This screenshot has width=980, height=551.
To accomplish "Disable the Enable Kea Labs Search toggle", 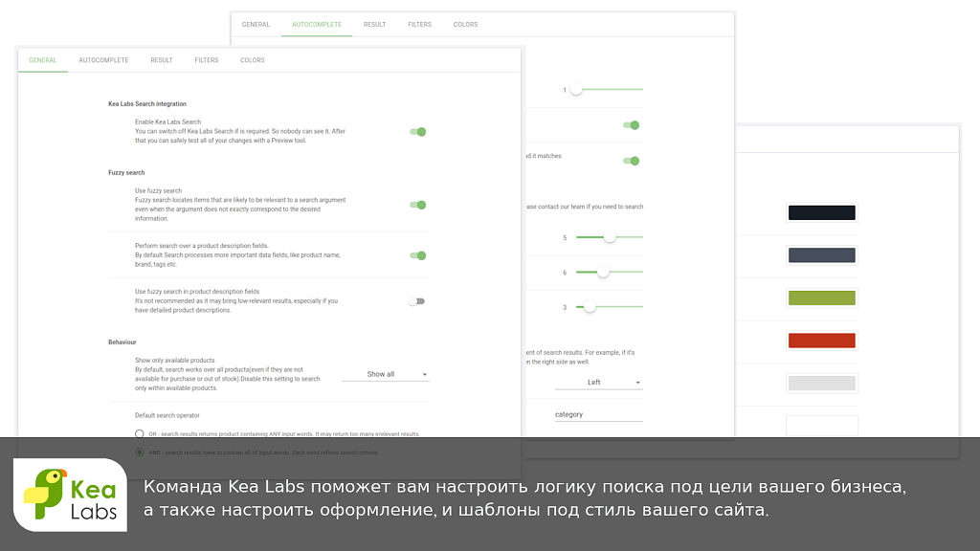I will [416, 131].
